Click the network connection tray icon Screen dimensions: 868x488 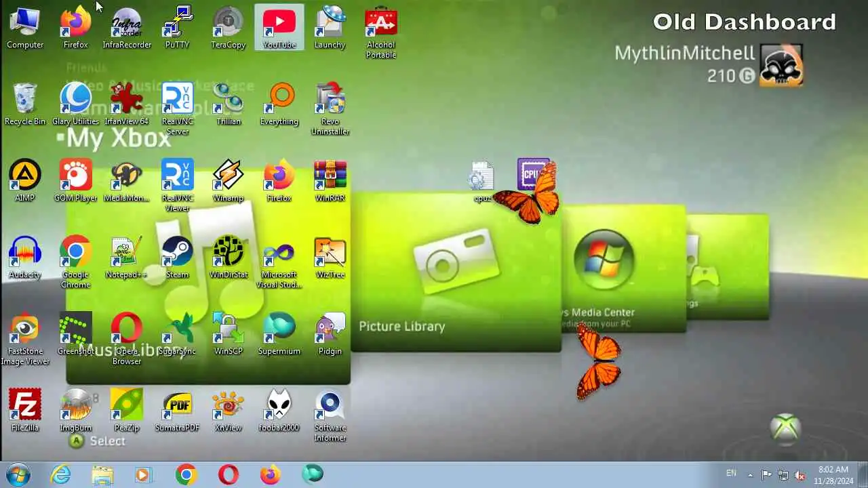click(783, 475)
